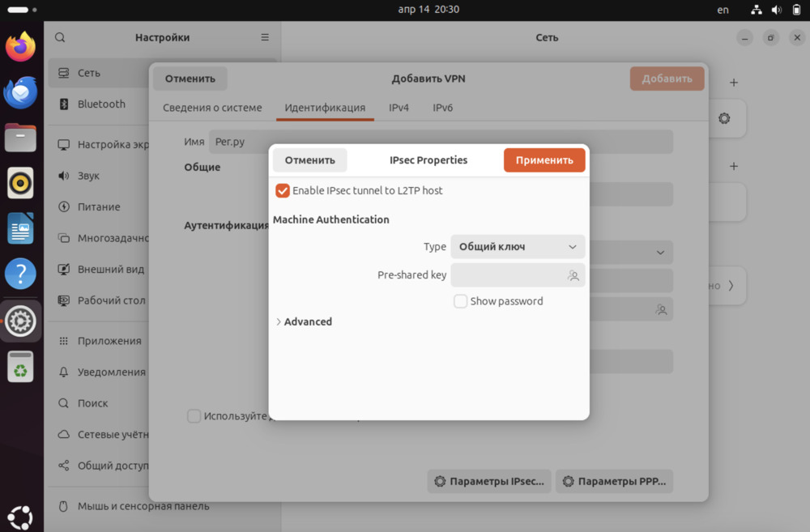The width and height of the screenshot is (810, 532).
Task: Cancel the IPsec Properties dialog
Action: coord(309,160)
